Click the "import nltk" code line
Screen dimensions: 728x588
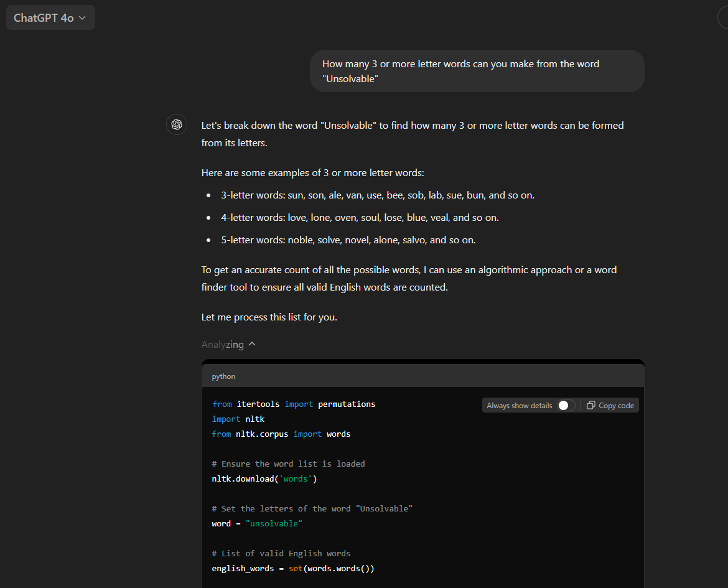[238, 419]
